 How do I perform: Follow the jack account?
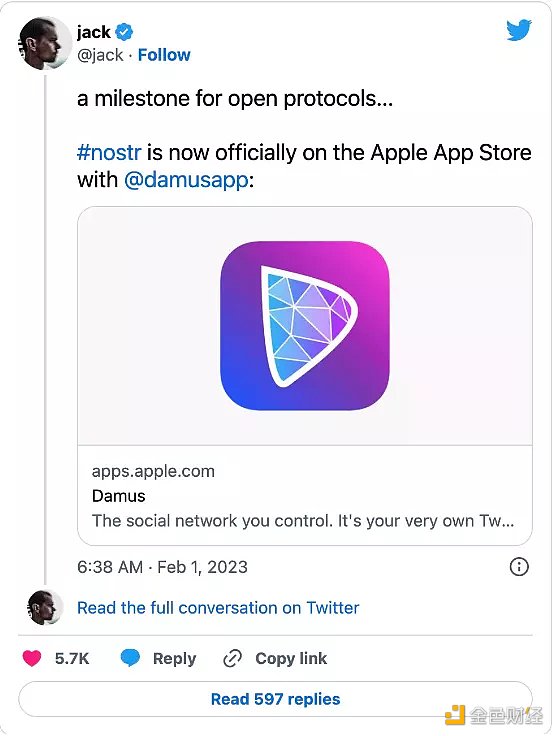pos(164,55)
